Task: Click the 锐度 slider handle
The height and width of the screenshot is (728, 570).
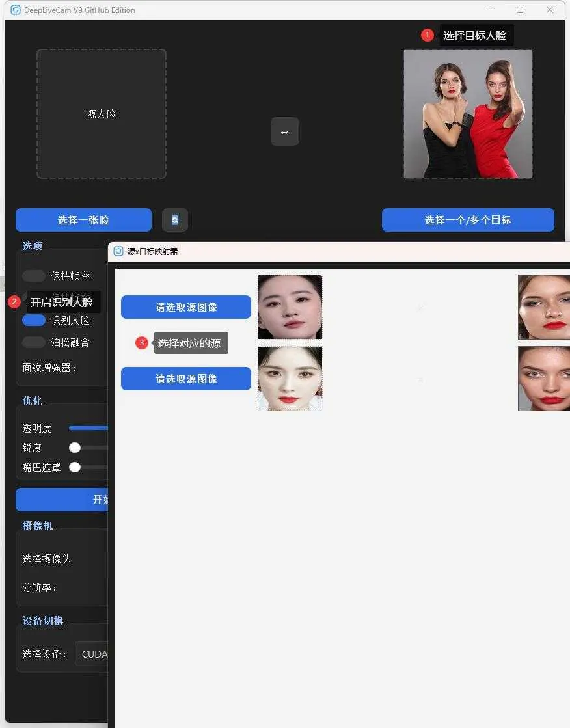Action: point(75,448)
